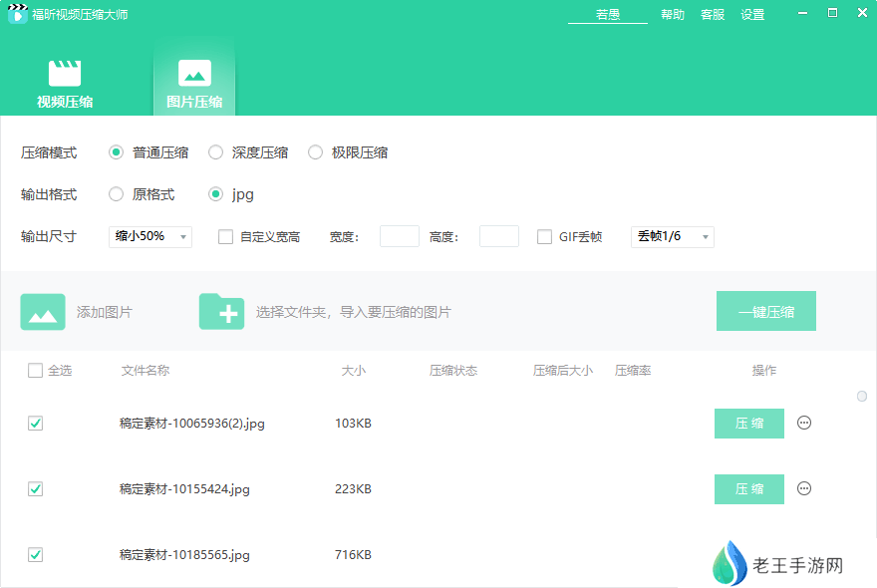This screenshot has width=877, height=588.
Task: Click the green folder-plus import icon
Action: pos(221,310)
